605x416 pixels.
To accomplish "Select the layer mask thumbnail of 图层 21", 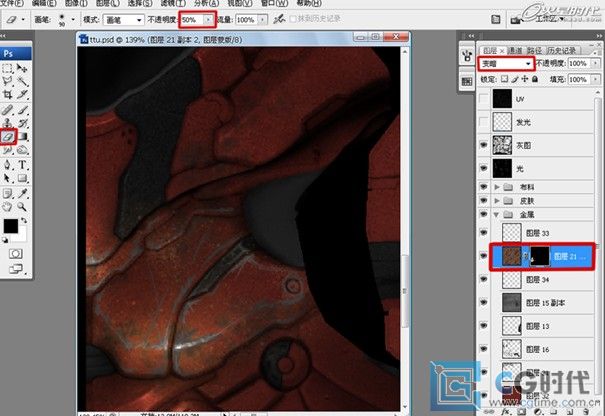I will 540,256.
